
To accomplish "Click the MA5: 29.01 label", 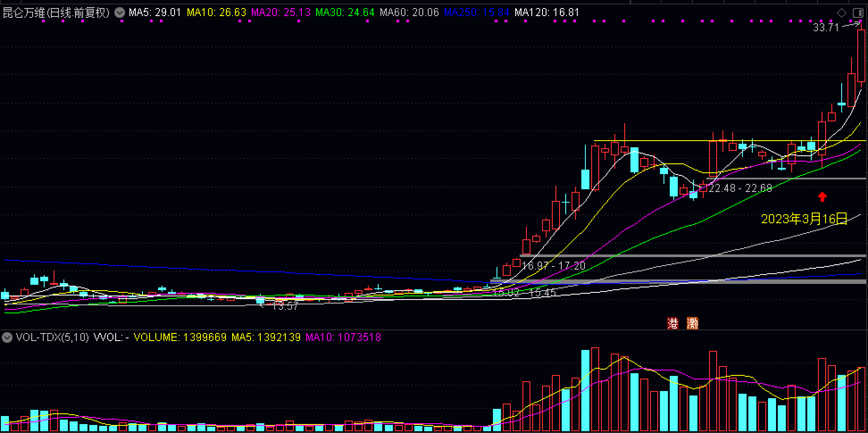I will pyautogui.click(x=154, y=12).
